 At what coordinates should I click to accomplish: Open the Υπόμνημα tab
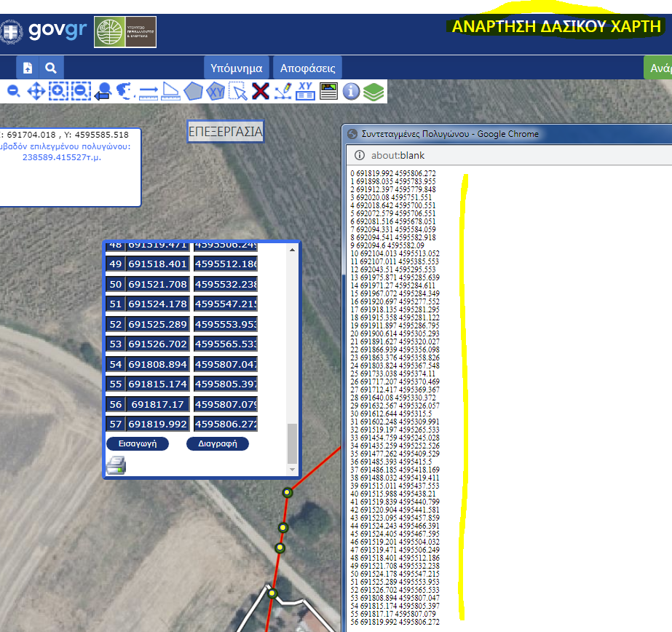pyautogui.click(x=236, y=69)
